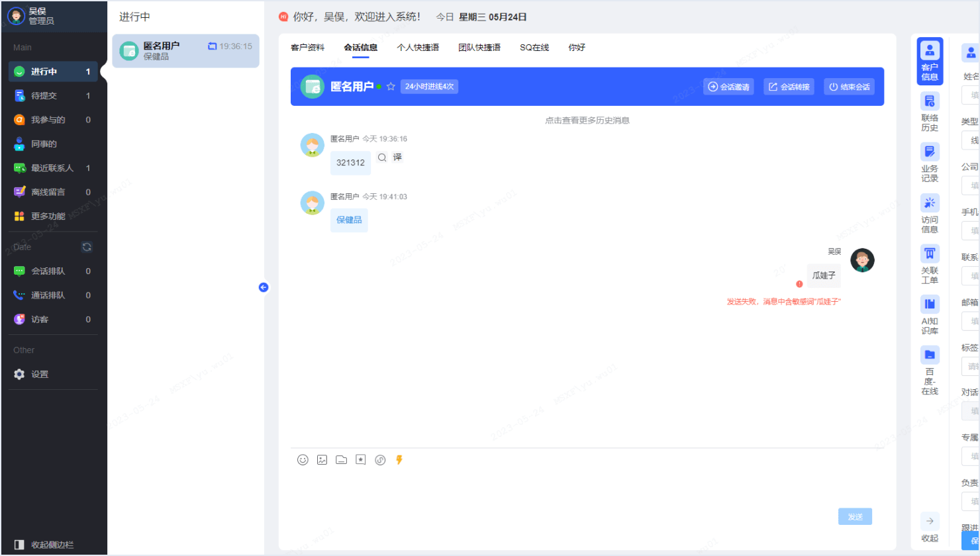Screen dimensions: 980x556
Task: Open the emoji picker icon
Action: pos(303,459)
